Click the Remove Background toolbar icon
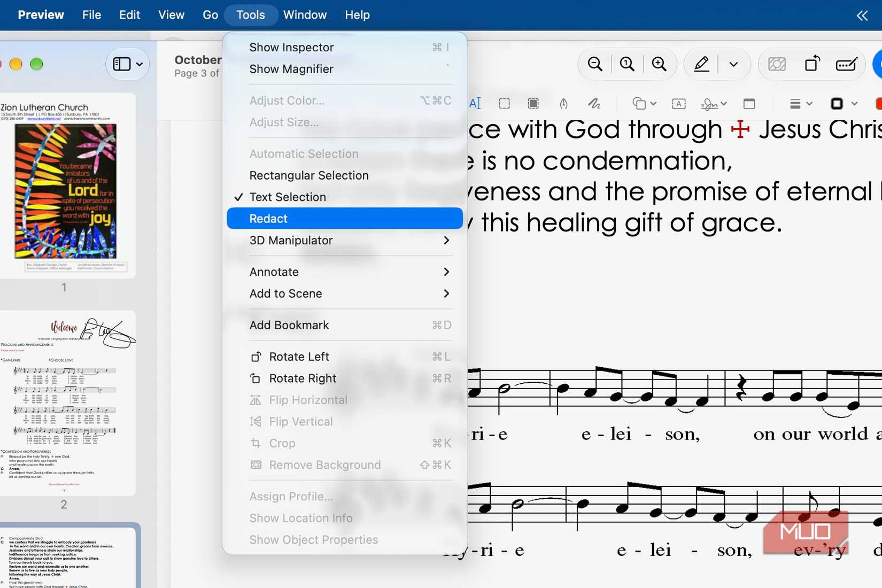The image size is (882, 588). point(777,64)
